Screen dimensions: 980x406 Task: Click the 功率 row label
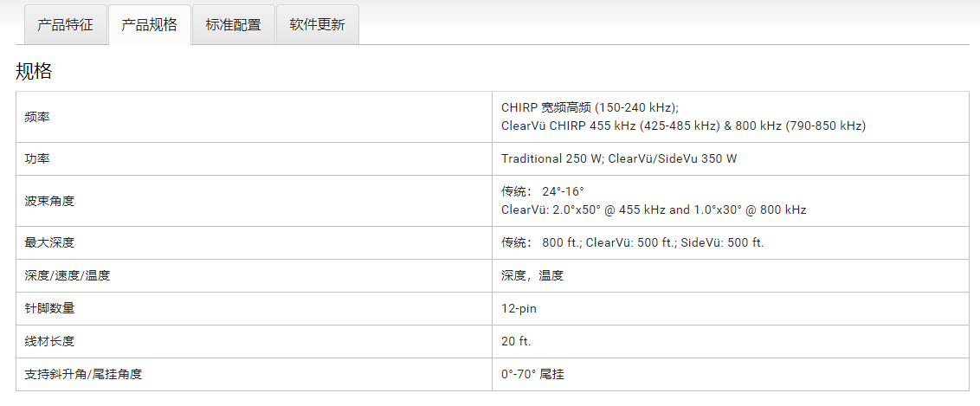pos(37,159)
